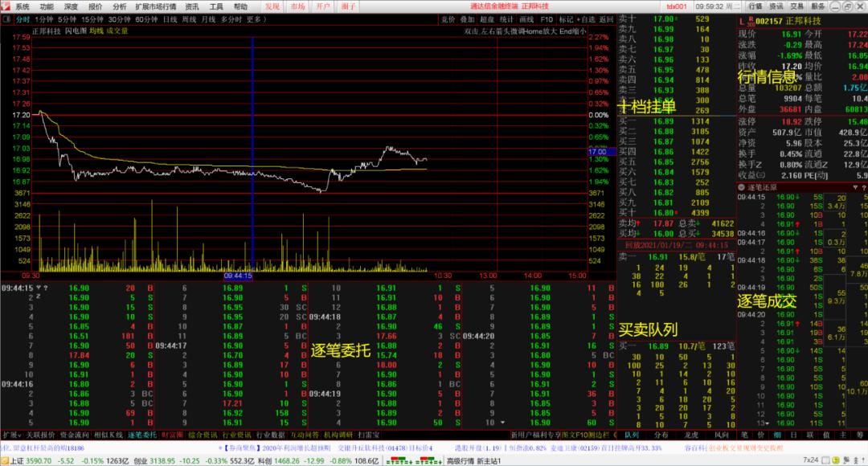The image size is (868, 466).
Task: Toggle the 均线 average line
Action: pyautogui.click(x=96, y=31)
